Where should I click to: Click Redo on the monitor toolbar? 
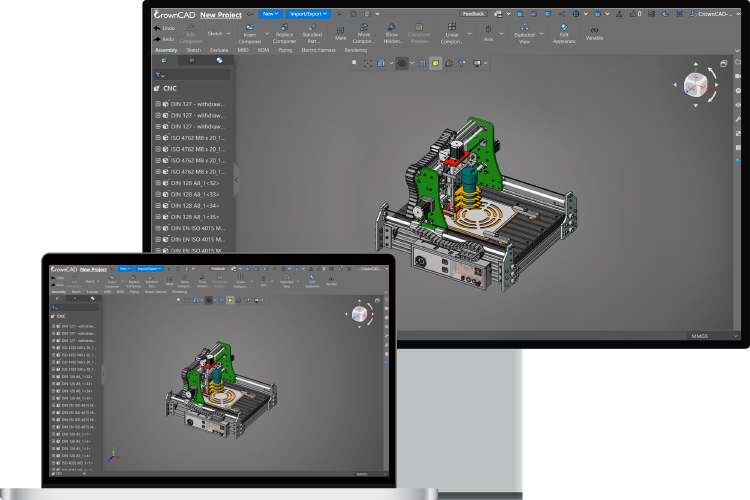point(164,39)
